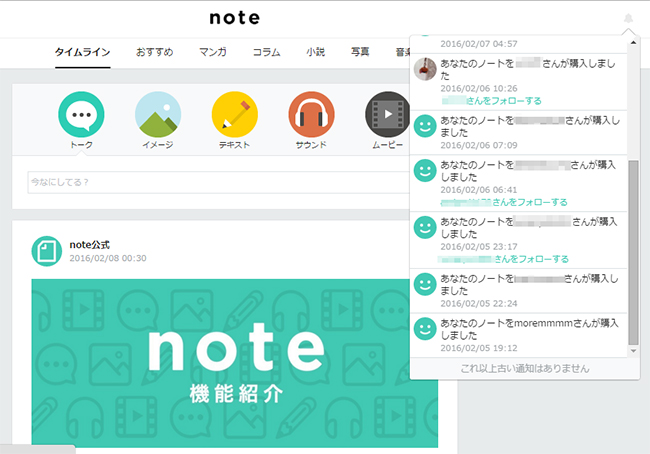The image size is (650, 454).
Task: Click smiley avatar in 23:17 notification
Action: [x=425, y=227]
